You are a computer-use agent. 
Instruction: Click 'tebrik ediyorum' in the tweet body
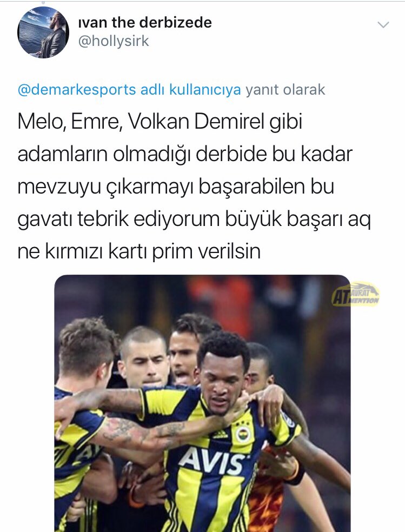coord(149,219)
